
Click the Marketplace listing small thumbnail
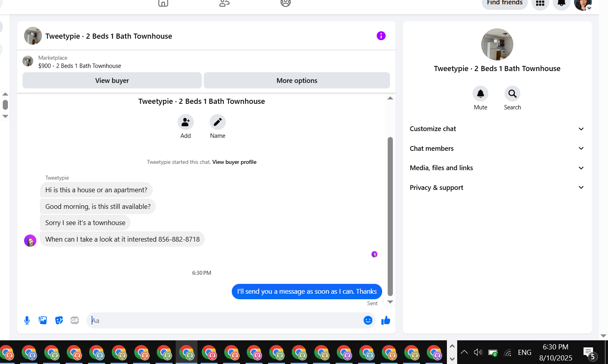[x=28, y=61]
